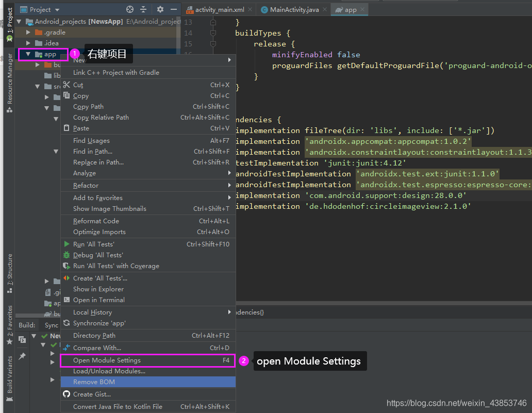Close the activity_main.xml tab
Image resolution: width=532 pixels, height=413 pixels.
pos(250,9)
